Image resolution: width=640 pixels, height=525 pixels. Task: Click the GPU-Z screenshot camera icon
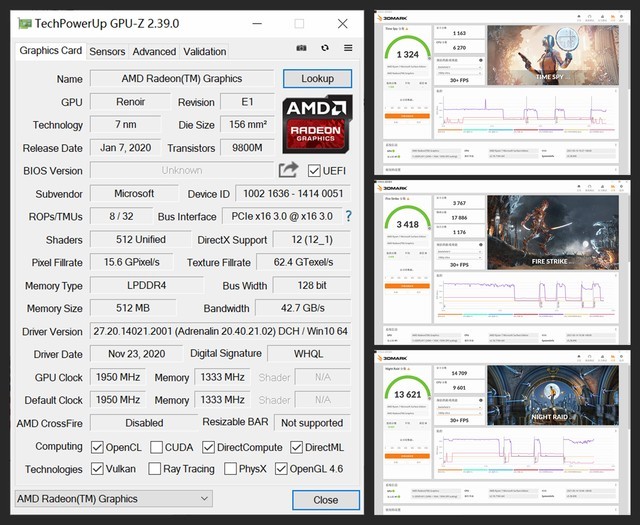[x=301, y=48]
